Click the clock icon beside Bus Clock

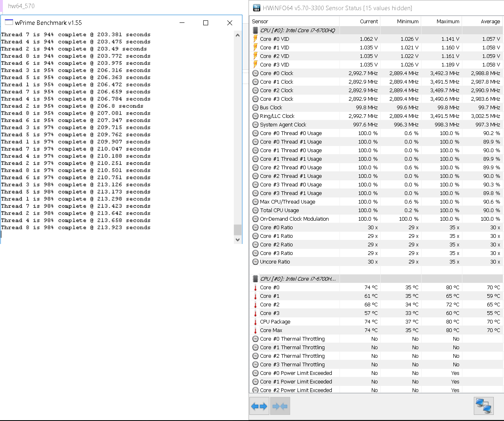point(255,107)
